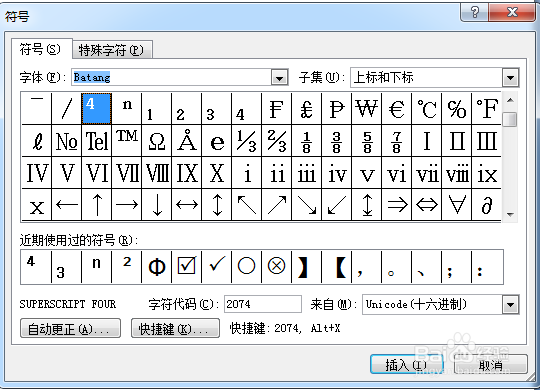The width and height of the screenshot is (540, 390).
Task: Click the 自动更正(A)... button
Action: click(70, 328)
